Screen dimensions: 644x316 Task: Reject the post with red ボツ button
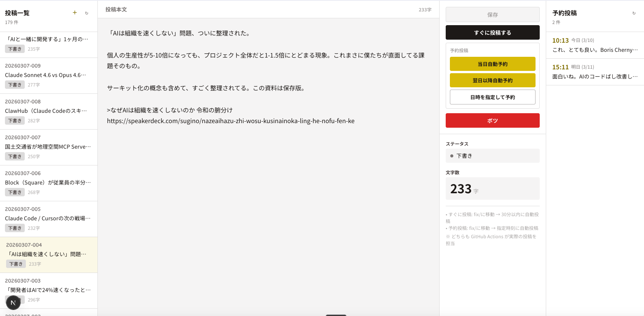(x=492, y=120)
